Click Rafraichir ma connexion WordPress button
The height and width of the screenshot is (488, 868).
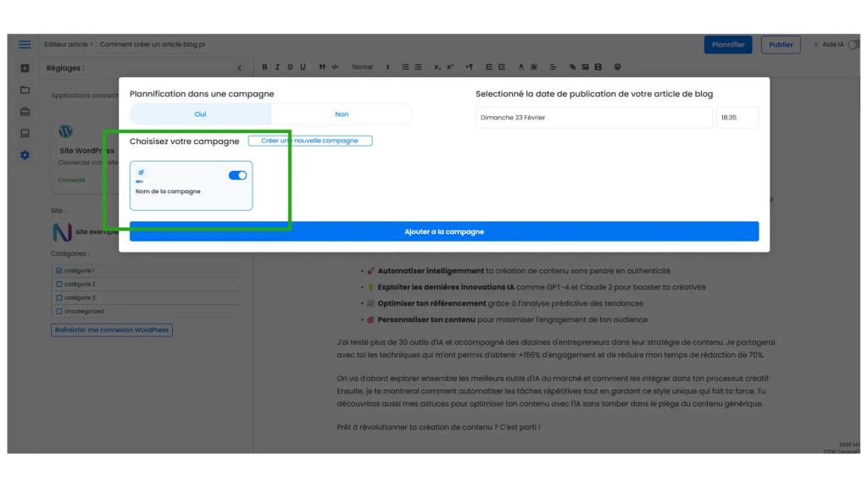(112, 330)
